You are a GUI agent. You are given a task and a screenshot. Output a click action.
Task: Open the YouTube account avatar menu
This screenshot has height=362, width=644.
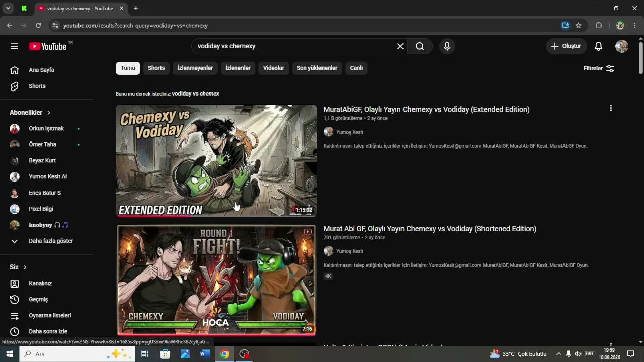pos(621,46)
